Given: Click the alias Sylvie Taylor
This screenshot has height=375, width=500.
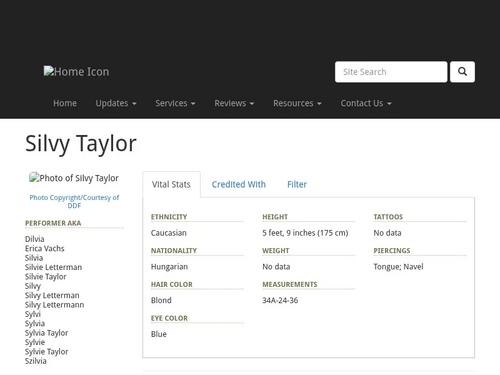Looking at the screenshot, I should click(46, 351).
